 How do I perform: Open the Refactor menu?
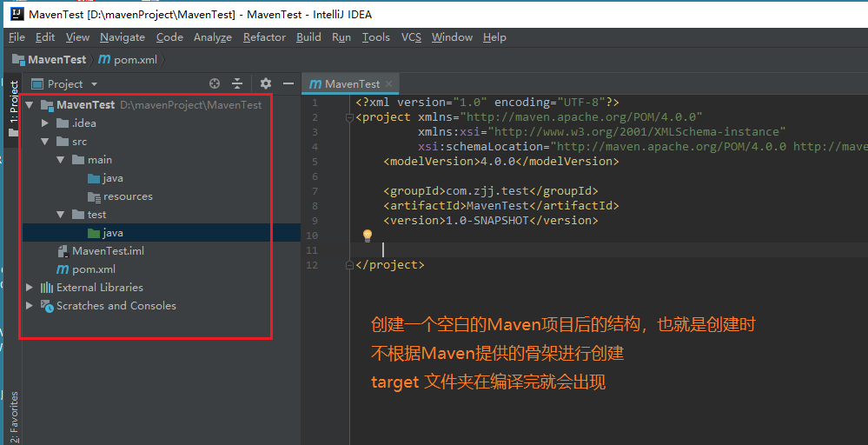(x=264, y=37)
